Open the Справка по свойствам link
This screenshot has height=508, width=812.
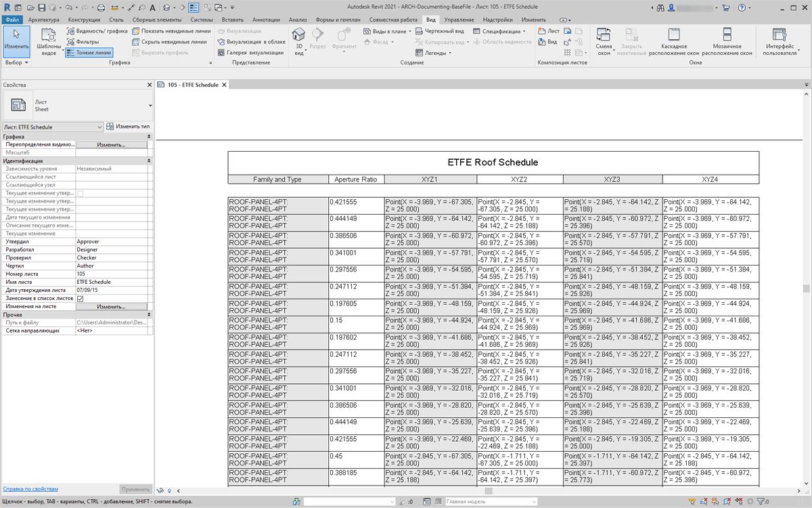pyautogui.click(x=30, y=488)
